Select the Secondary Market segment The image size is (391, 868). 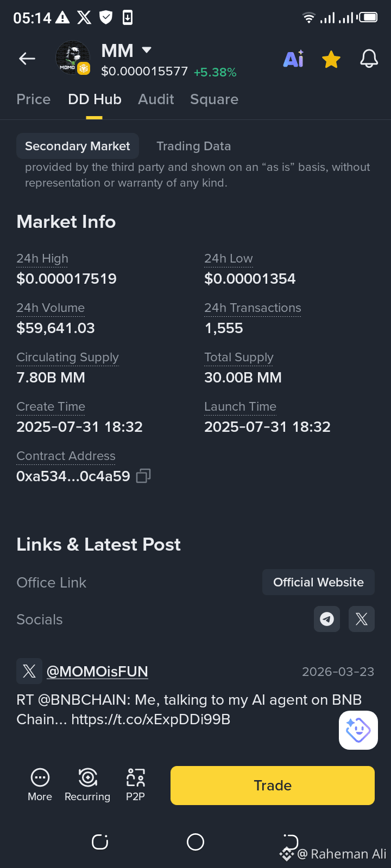click(78, 146)
